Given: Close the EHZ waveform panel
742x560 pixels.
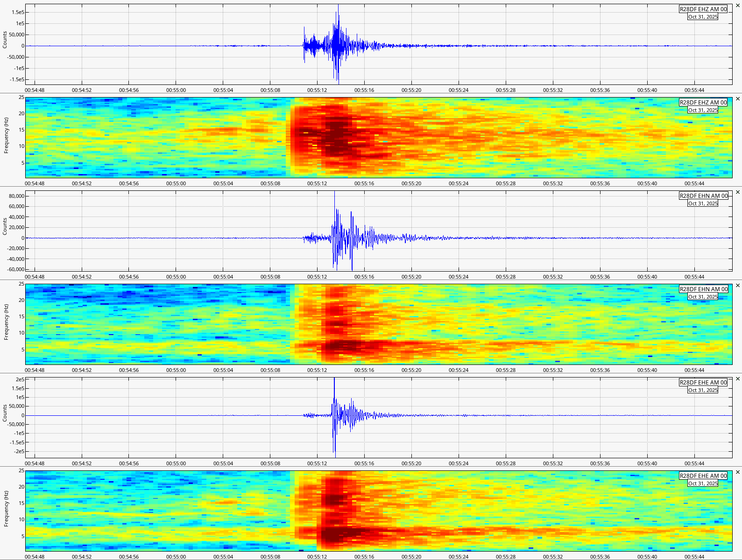Looking at the screenshot, I should pyautogui.click(x=738, y=6).
